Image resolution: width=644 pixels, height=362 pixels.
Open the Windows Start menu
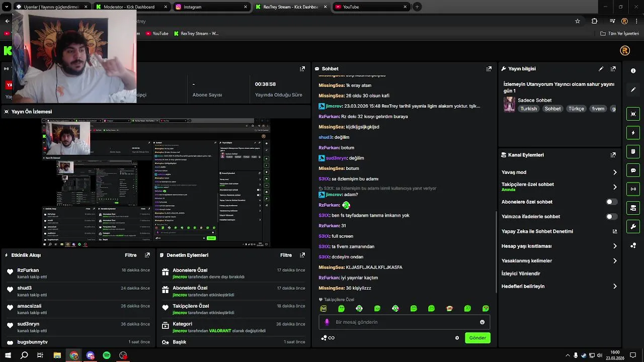click(x=8, y=355)
